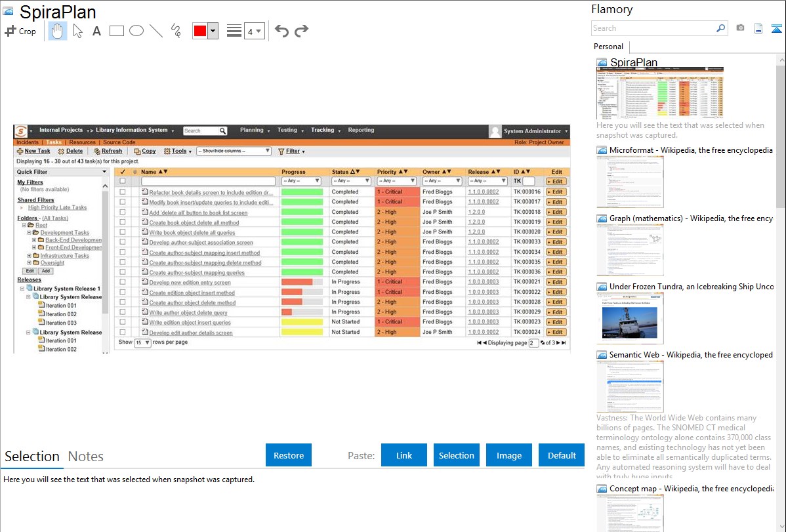Select the straight line tool
The width and height of the screenshot is (786, 532).
pyautogui.click(x=156, y=31)
